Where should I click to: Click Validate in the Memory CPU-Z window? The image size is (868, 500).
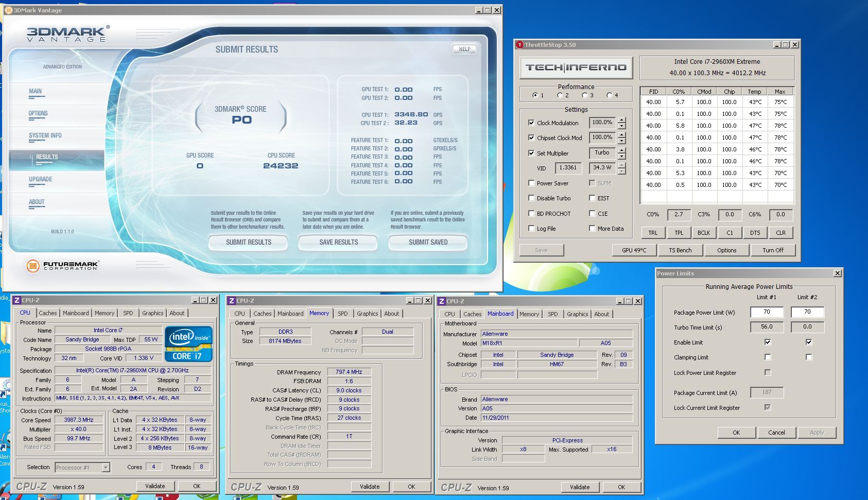370,487
